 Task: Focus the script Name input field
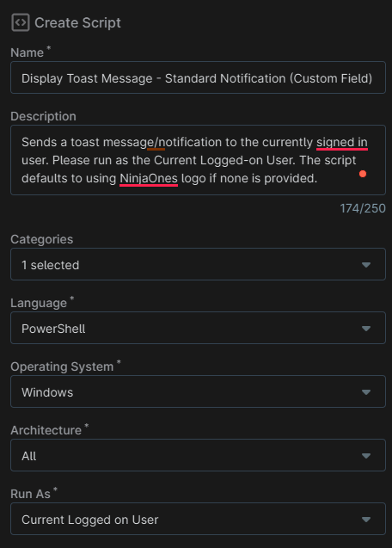[198, 77]
